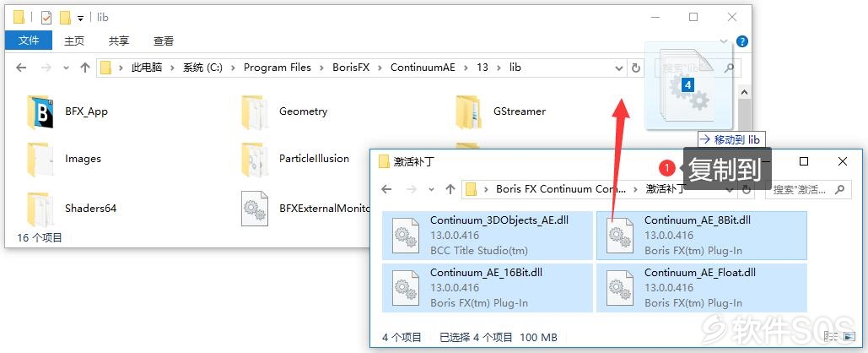Refresh the lib folder view
This screenshot has width=868, height=353.
(636, 68)
